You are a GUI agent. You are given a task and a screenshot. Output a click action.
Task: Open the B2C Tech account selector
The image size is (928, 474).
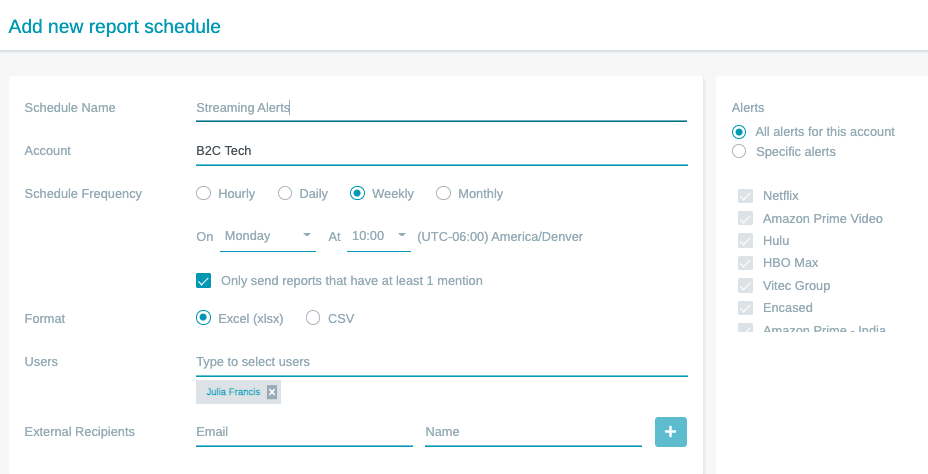441,151
